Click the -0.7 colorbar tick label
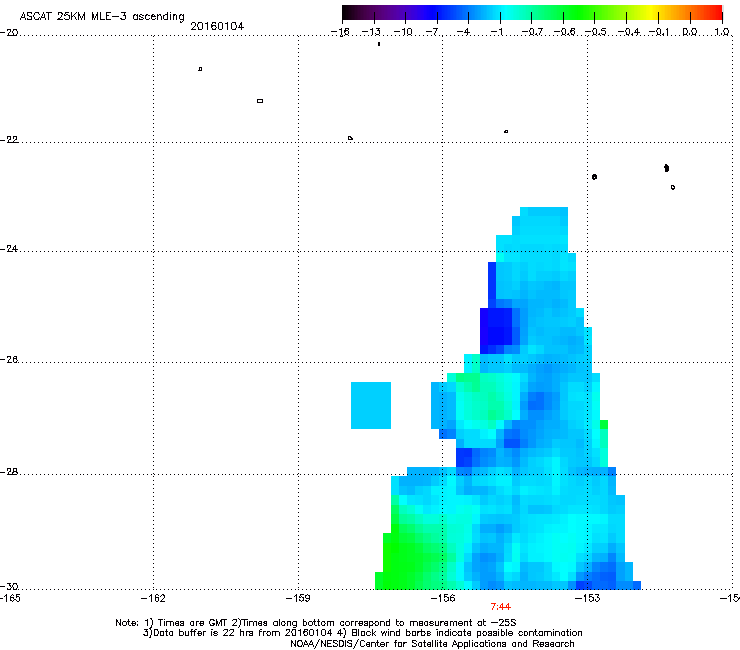The height and width of the screenshot is (650, 740). point(532,32)
